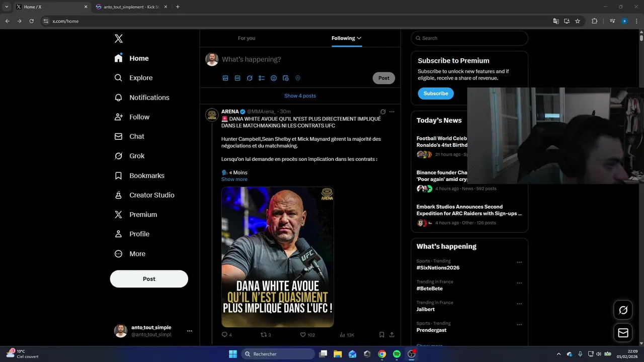This screenshot has height=362, width=644.
Task: Open Profile in the sidebar
Action: click(x=132, y=234)
